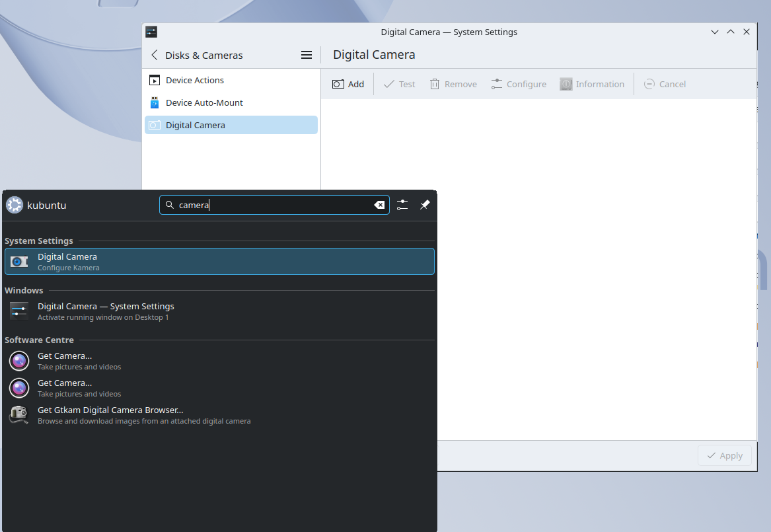Open Get Gtkam Digital Camera Browser result
Viewport: 771px width, 532px height.
click(x=219, y=415)
